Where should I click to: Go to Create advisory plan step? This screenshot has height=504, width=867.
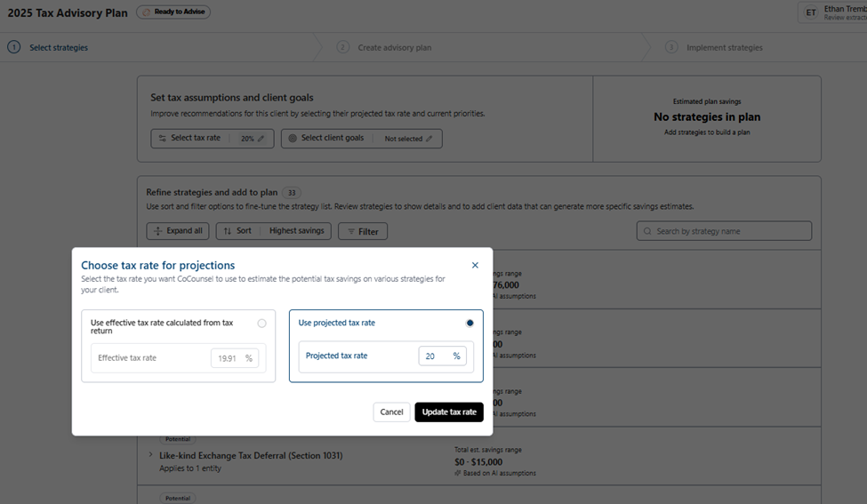pos(394,47)
